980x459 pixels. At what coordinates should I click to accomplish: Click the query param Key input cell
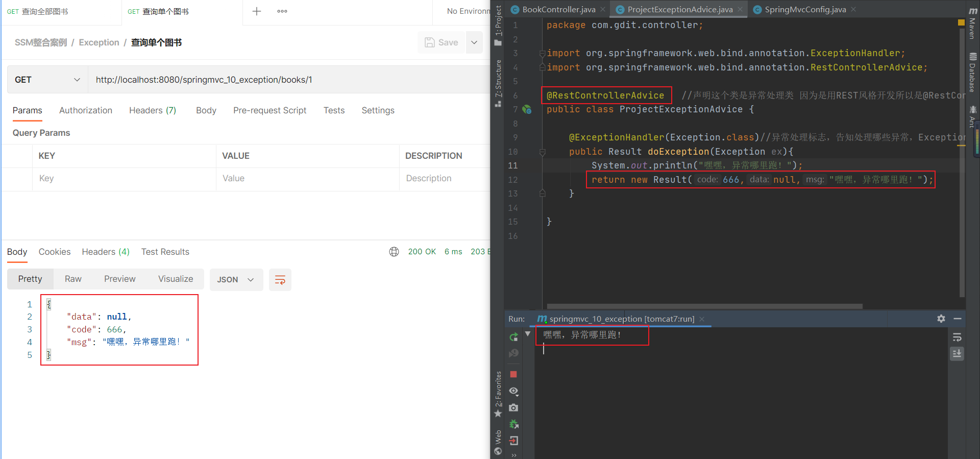click(124, 179)
